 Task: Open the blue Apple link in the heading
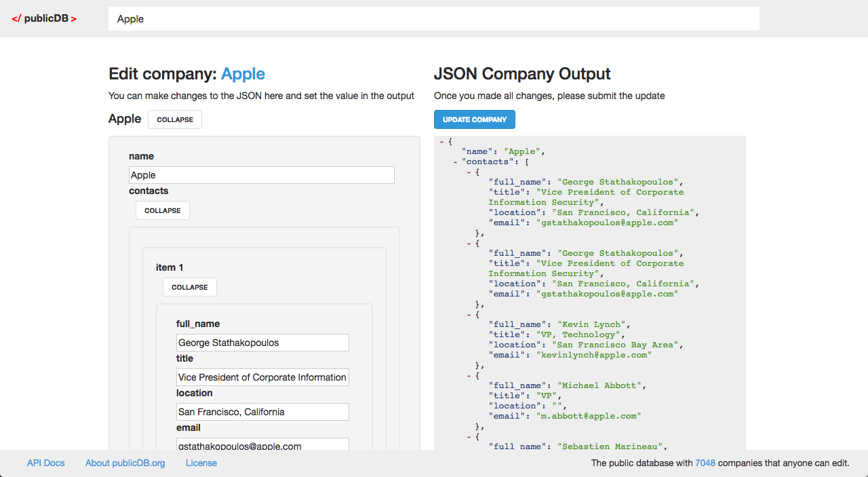(x=243, y=74)
